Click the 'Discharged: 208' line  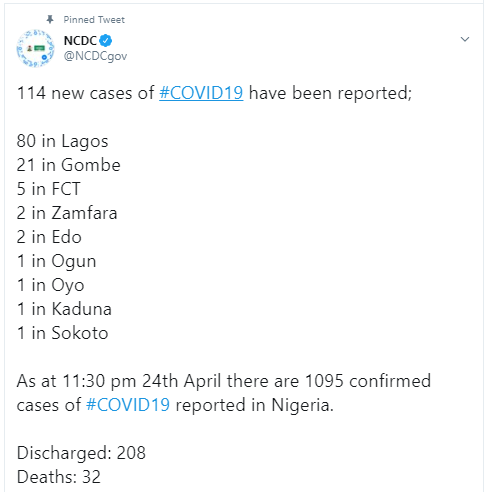click(x=81, y=453)
